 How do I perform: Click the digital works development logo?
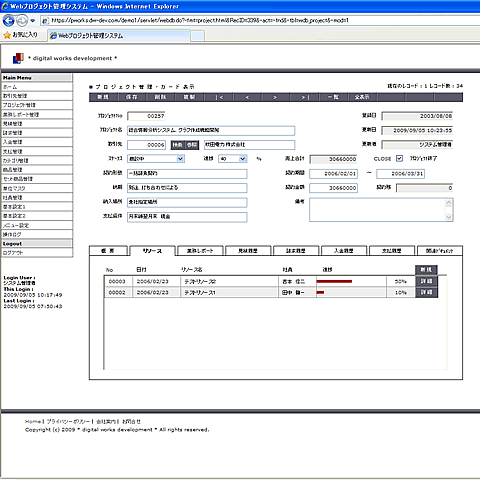coord(18,58)
